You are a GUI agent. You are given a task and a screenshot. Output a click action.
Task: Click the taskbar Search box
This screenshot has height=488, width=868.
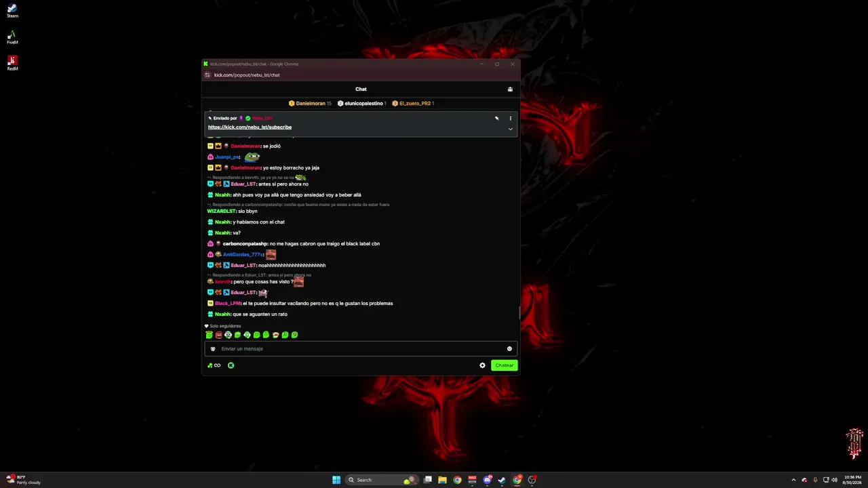pyautogui.click(x=382, y=480)
